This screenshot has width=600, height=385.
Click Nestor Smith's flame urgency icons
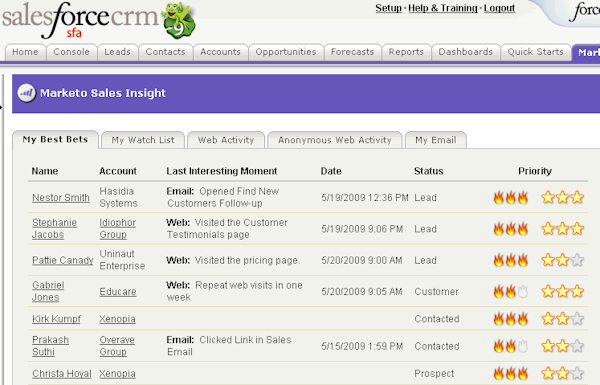[511, 197]
